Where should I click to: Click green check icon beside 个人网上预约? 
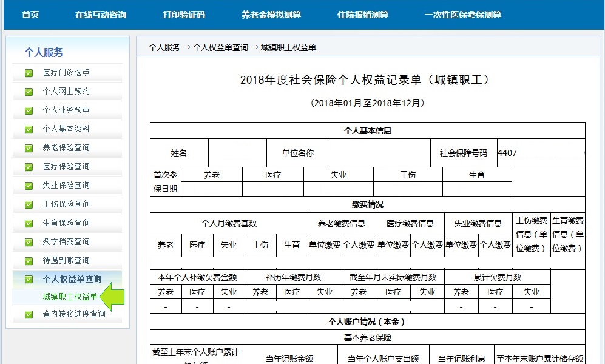click(x=29, y=92)
